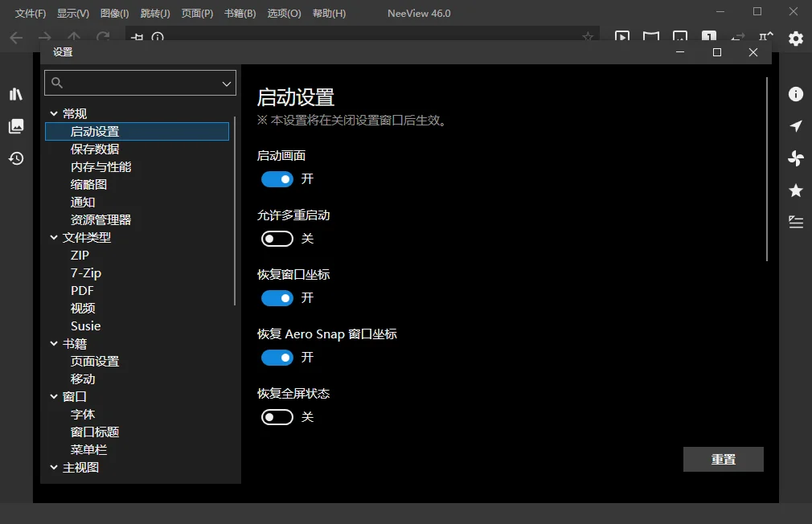Select 菜单栏 in settings tree
Screen dimensions: 812x524
click(x=88, y=450)
